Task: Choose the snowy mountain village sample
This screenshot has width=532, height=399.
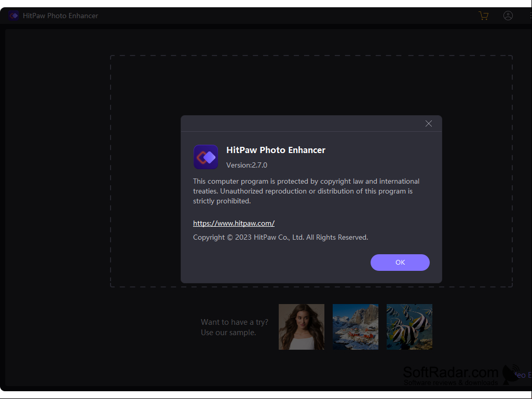Action: (355, 327)
